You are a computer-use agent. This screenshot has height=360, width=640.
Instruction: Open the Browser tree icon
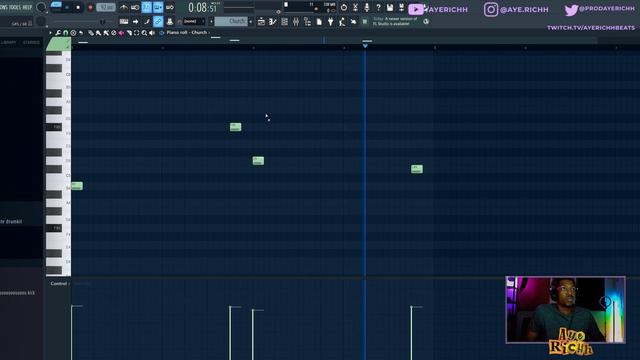[307, 22]
